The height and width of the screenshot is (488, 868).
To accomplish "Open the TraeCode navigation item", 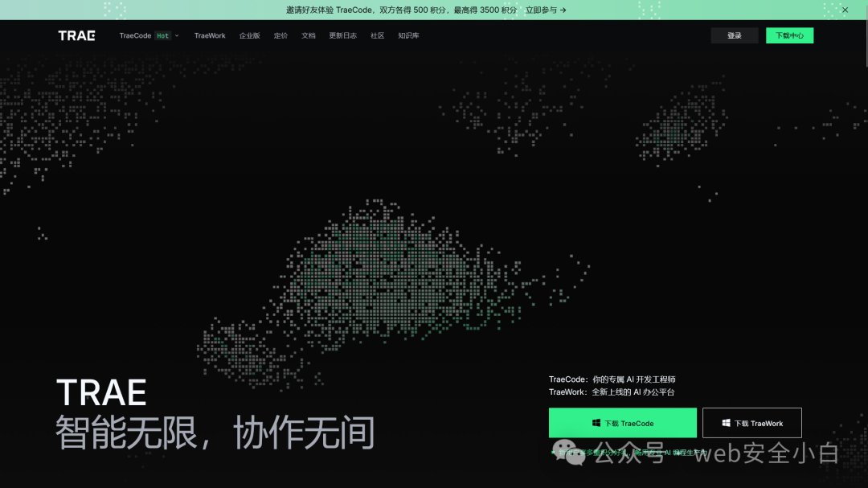I will point(135,35).
